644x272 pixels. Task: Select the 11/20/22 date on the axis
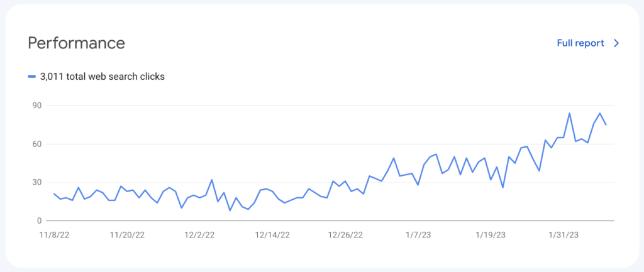tap(127, 235)
